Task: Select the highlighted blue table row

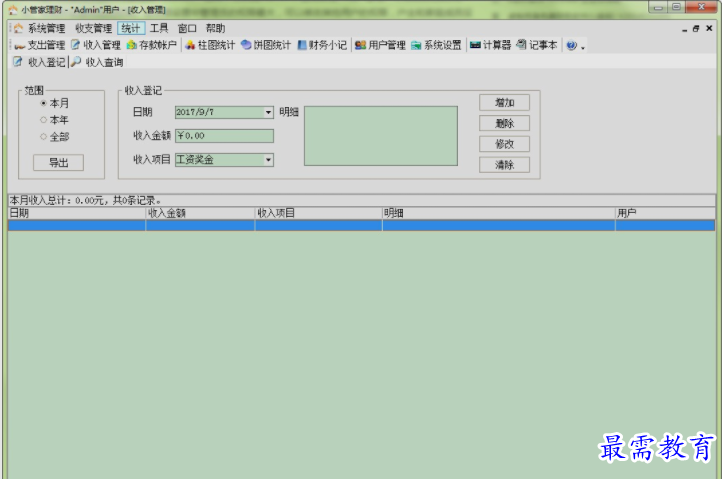Action: pos(361,226)
